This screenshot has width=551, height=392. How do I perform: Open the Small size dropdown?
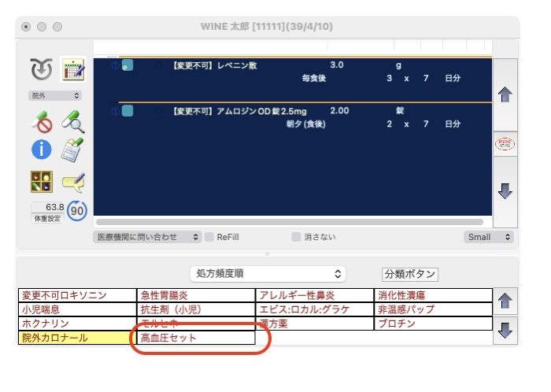[488, 237]
